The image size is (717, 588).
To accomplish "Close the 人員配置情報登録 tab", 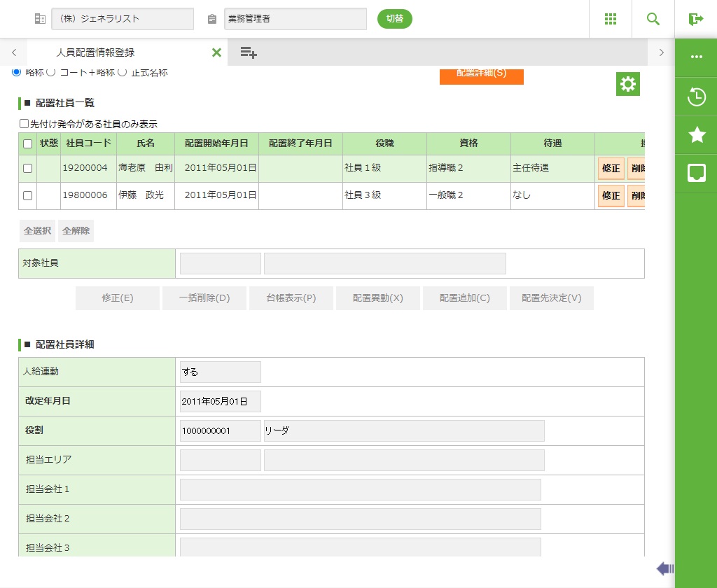I will [216, 52].
